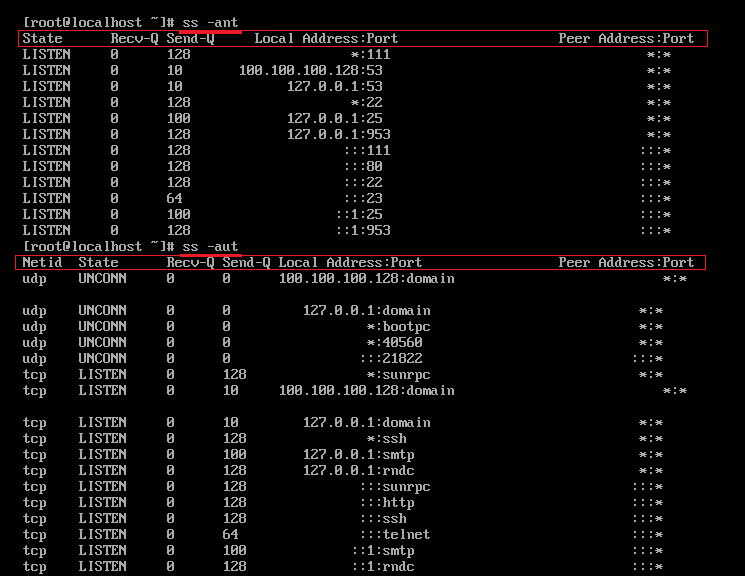The image size is (745, 576).
Task: Click 'tcp' Netid in the ':::telnet' row
Action: point(34,535)
